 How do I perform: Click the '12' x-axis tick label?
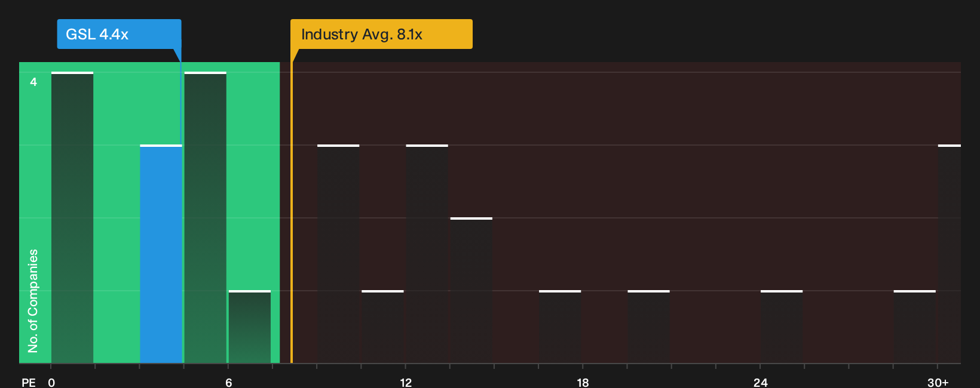406,383
